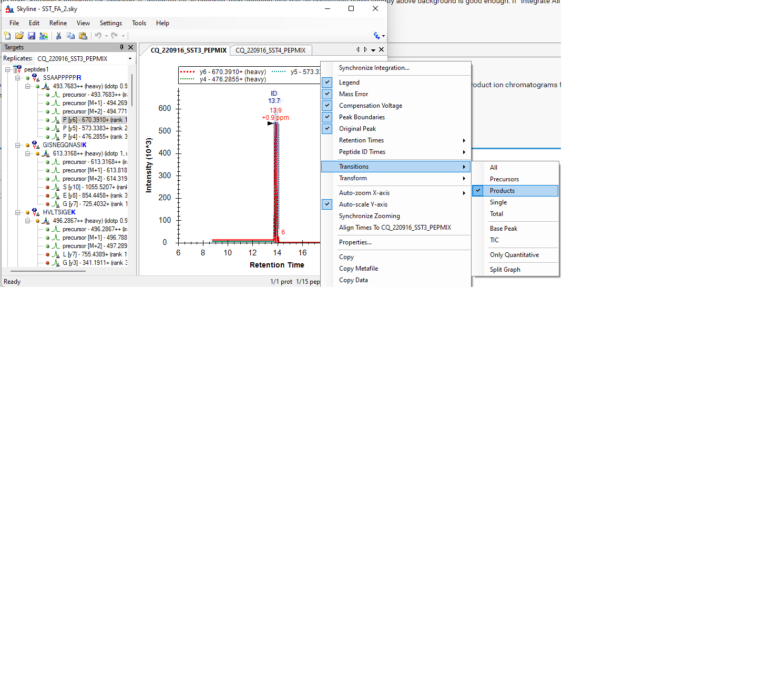
Task: Uncheck the Legend option
Action: coord(327,83)
